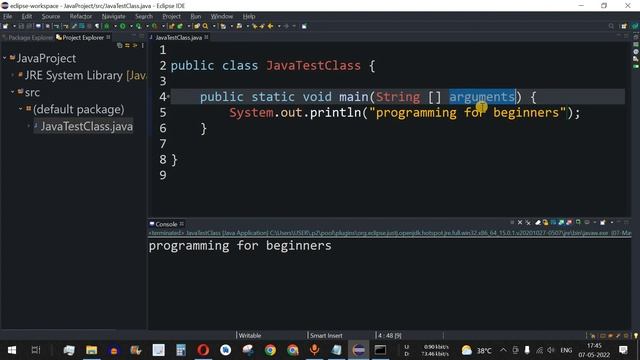Image resolution: width=640 pixels, height=360 pixels.
Task: Select JavaTestClass.java in the project tree
Action: [83, 126]
